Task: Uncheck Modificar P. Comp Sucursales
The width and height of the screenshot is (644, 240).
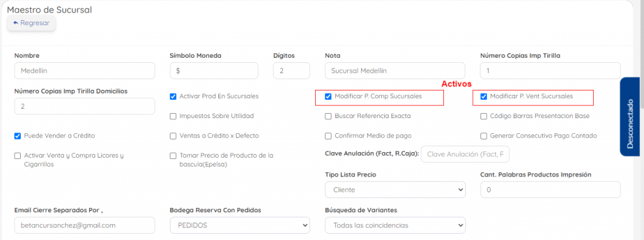Action: (328, 97)
